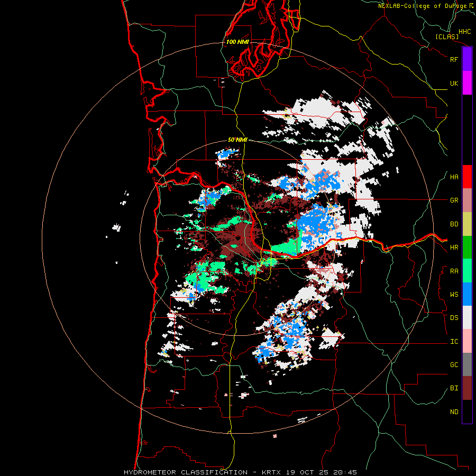Click the GC legend label
The image size is (476, 476).
click(x=454, y=365)
